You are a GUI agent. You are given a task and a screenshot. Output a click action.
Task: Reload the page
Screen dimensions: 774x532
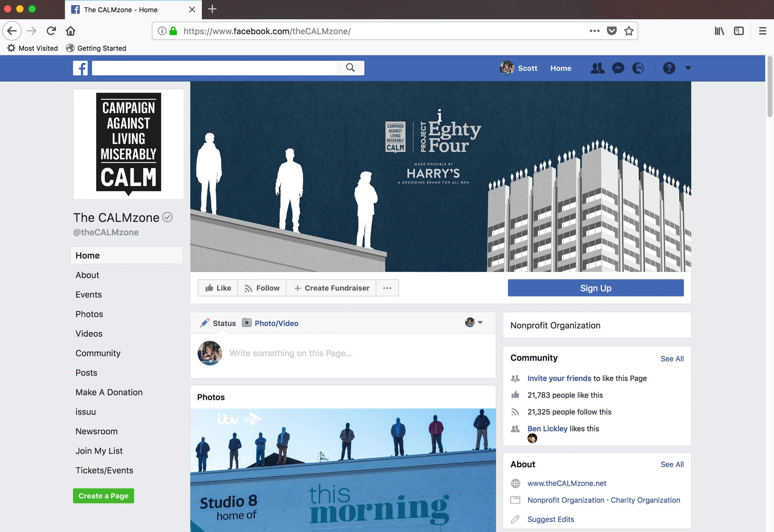(x=51, y=31)
